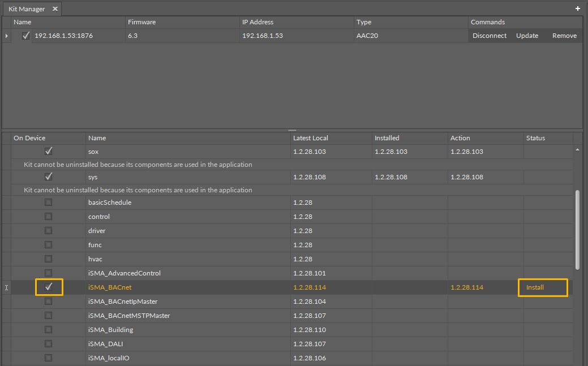Tick the iSMA_DALI kit checkbox

[49, 344]
